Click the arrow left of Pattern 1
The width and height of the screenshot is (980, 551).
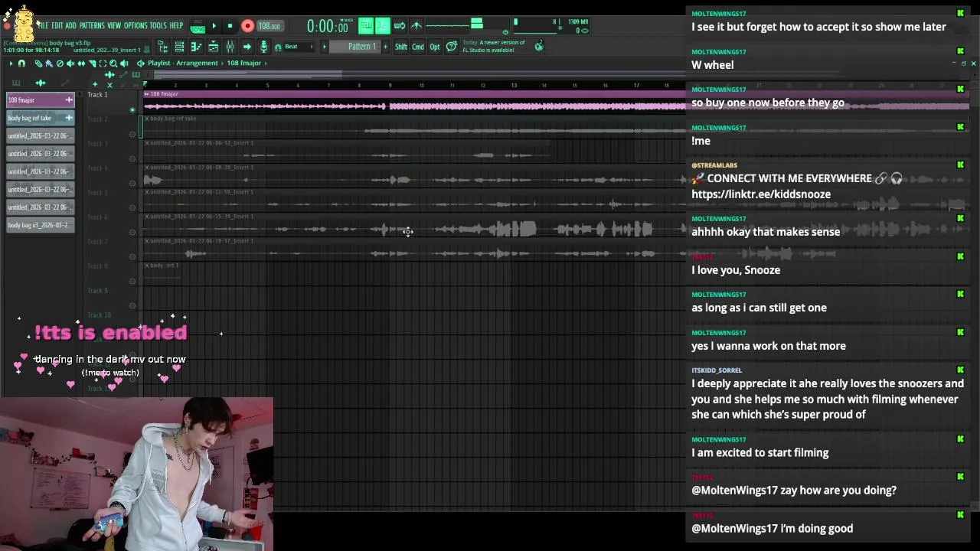pyautogui.click(x=324, y=47)
